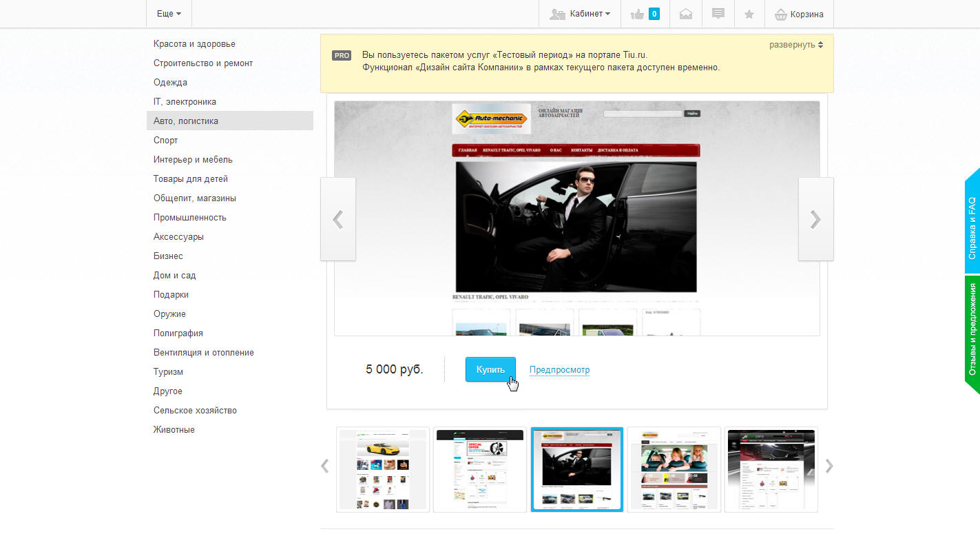Image resolution: width=980 pixels, height=534 pixels.
Task: Select the dark car interior template thumbnail
Action: tap(771, 470)
